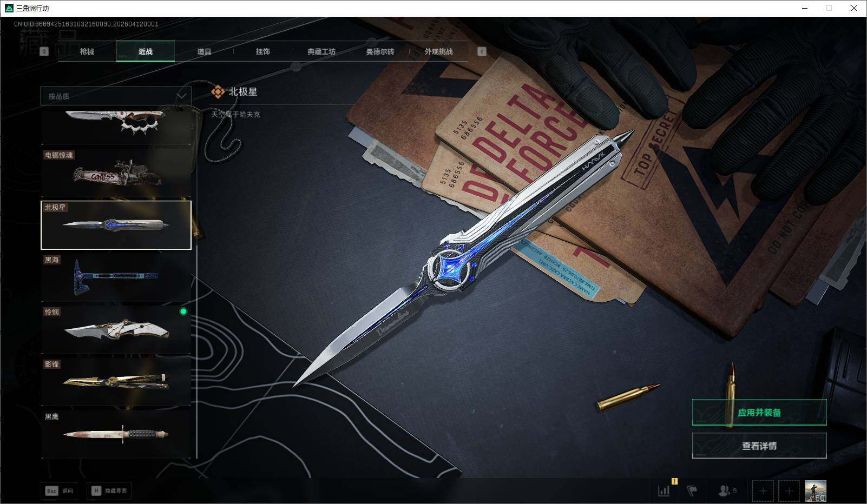Pick the 怜悯 white knife skin

point(116,330)
